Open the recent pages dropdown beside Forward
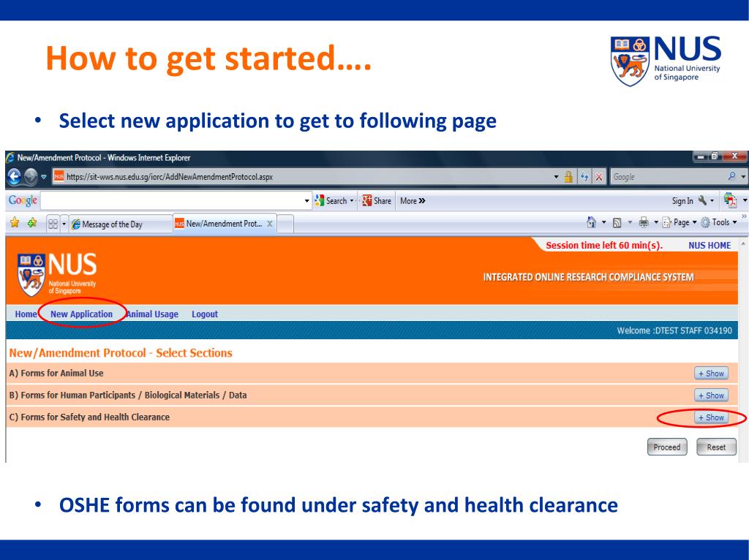 pos(43,177)
